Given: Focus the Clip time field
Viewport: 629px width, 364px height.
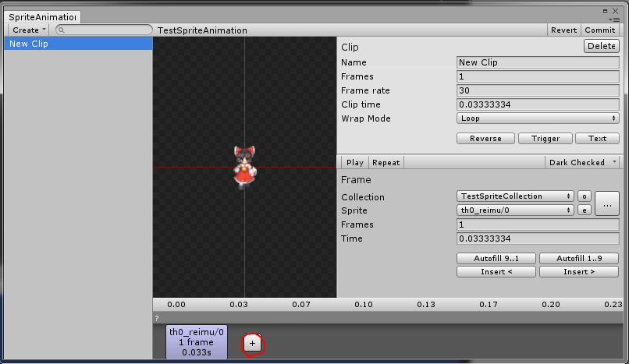Looking at the screenshot, I should click(x=538, y=104).
